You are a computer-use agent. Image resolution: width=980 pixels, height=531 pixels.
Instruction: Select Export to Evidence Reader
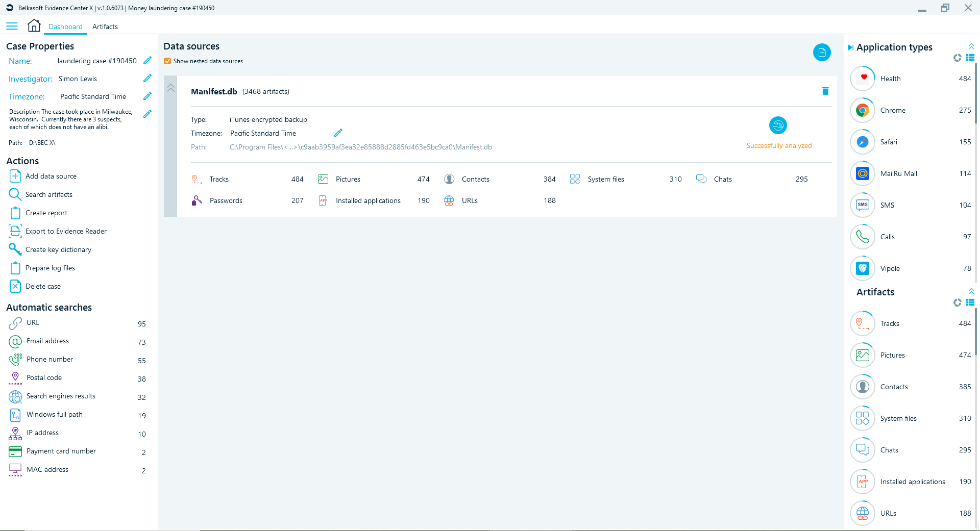pos(58,231)
